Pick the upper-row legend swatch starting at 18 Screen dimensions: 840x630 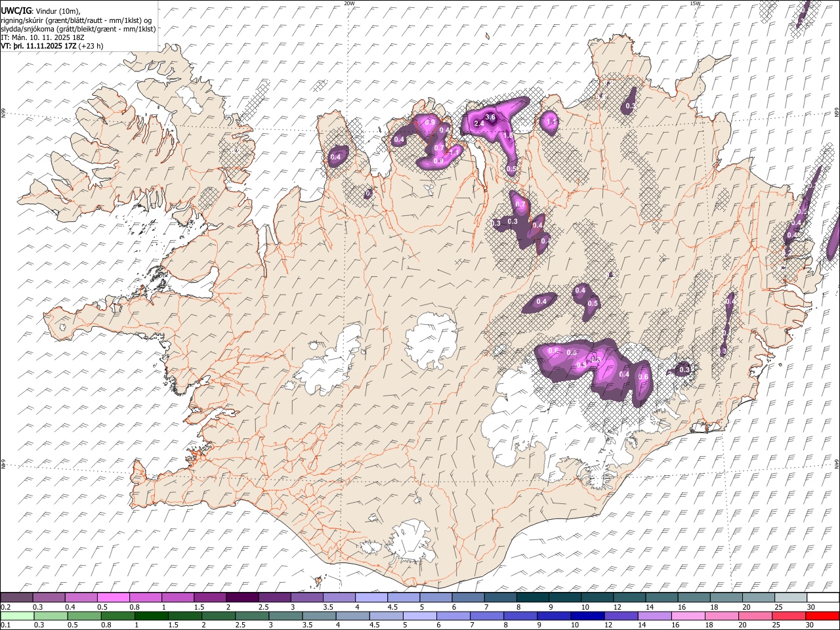click(725, 597)
